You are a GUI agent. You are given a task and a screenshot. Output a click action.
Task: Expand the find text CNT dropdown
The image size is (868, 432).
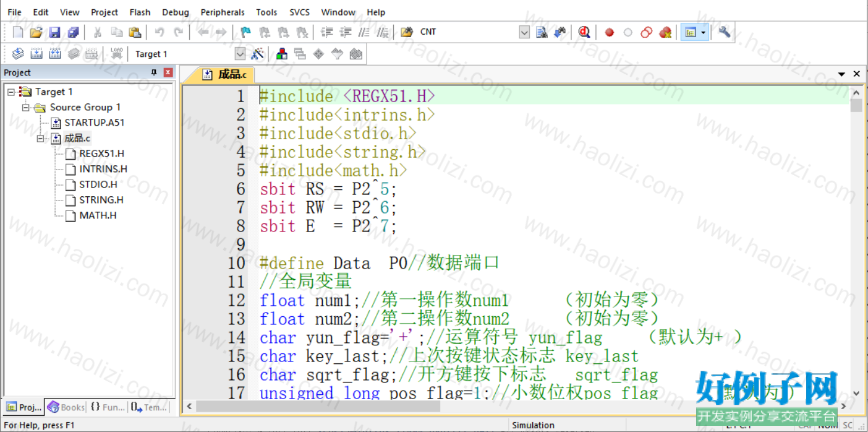[524, 32]
